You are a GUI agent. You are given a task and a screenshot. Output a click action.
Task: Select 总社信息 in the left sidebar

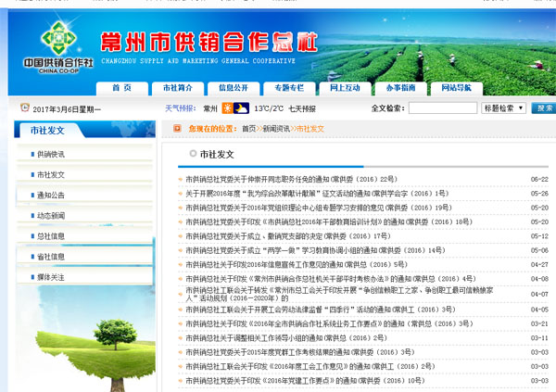click(51, 236)
